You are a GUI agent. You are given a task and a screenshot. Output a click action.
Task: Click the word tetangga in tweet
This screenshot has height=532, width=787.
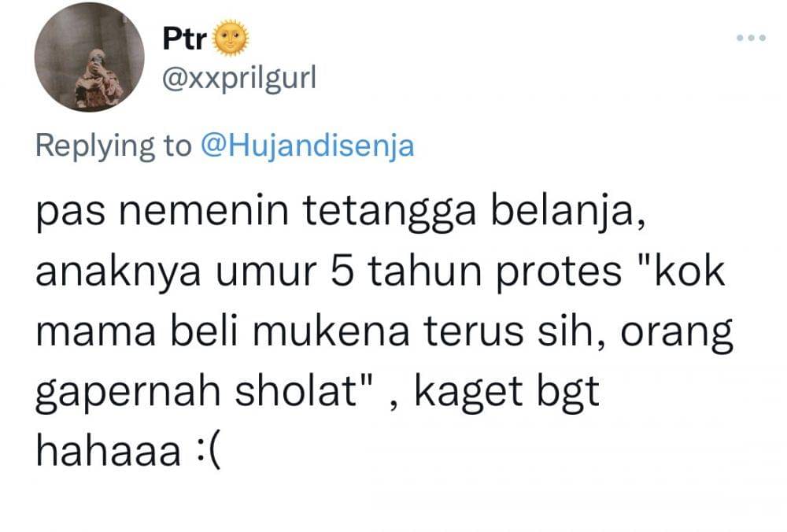coord(389,212)
